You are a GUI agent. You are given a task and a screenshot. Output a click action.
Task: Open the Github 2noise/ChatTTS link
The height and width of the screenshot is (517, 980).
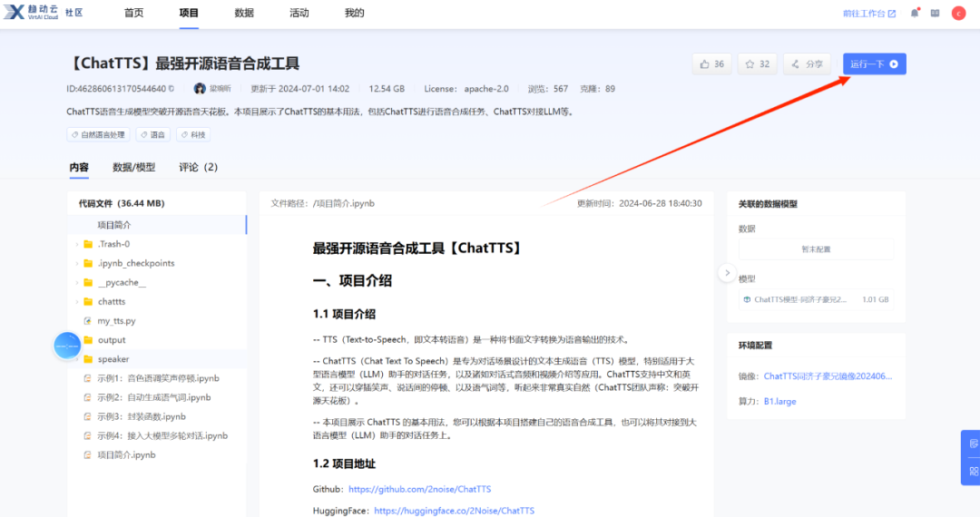pos(420,490)
